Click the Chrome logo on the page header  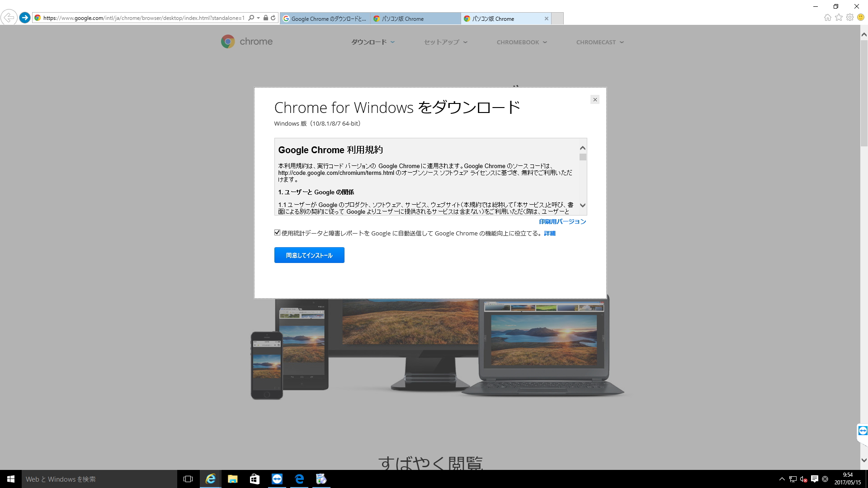click(x=247, y=42)
